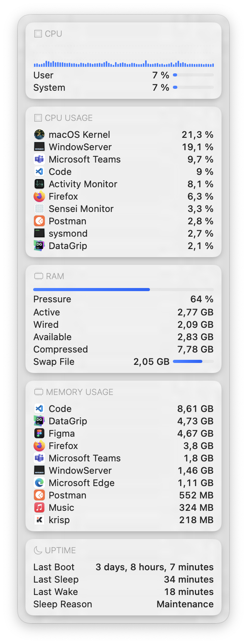Click the moon icon next to Uptime

(x=39, y=550)
